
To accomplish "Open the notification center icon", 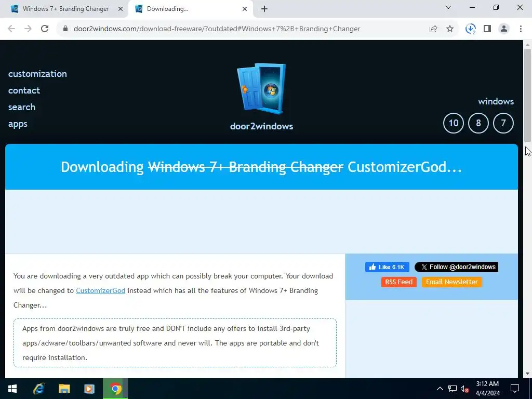I will pyautogui.click(x=515, y=389).
